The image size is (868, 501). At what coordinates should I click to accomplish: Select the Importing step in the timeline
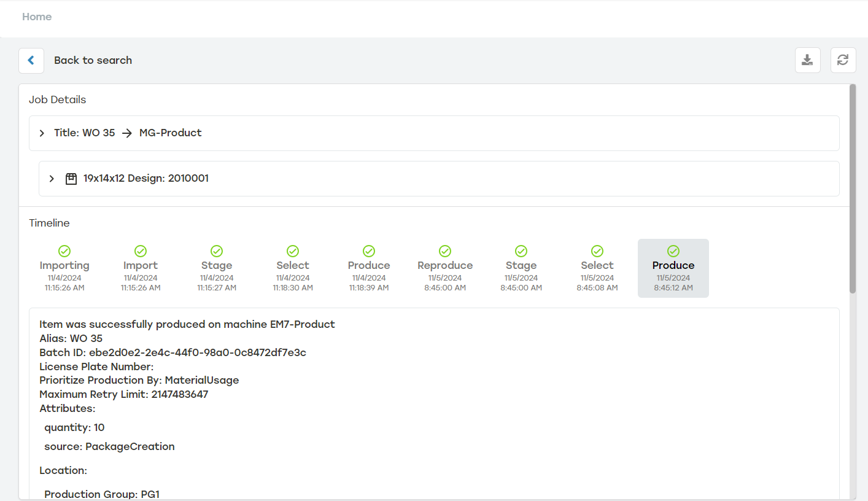pyautogui.click(x=64, y=268)
